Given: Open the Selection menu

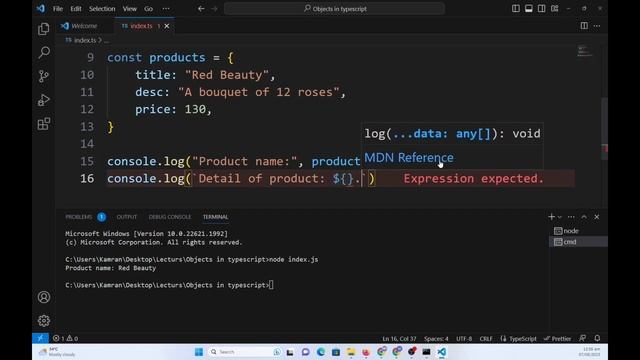Looking at the screenshot, I should tap(102, 9).
